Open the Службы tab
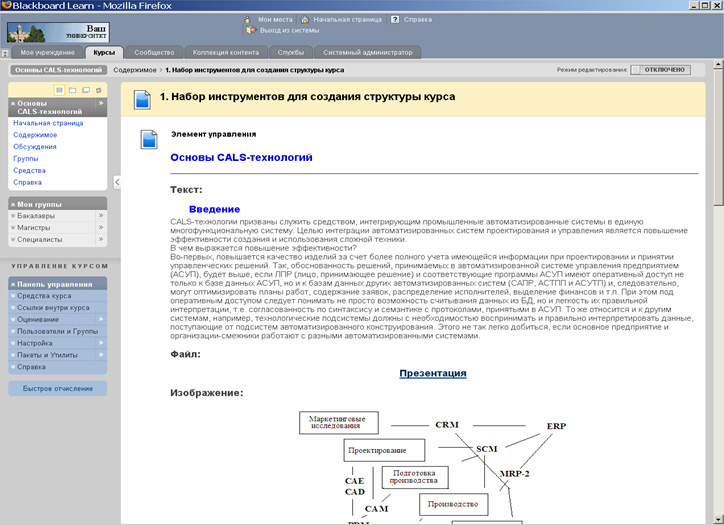This screenshot has width=724, height=525. (x=291, y=53)
